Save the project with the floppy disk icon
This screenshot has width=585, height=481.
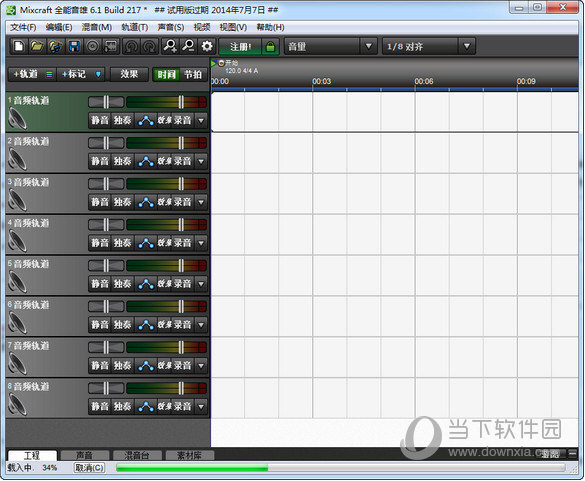(x=74, y=46)
